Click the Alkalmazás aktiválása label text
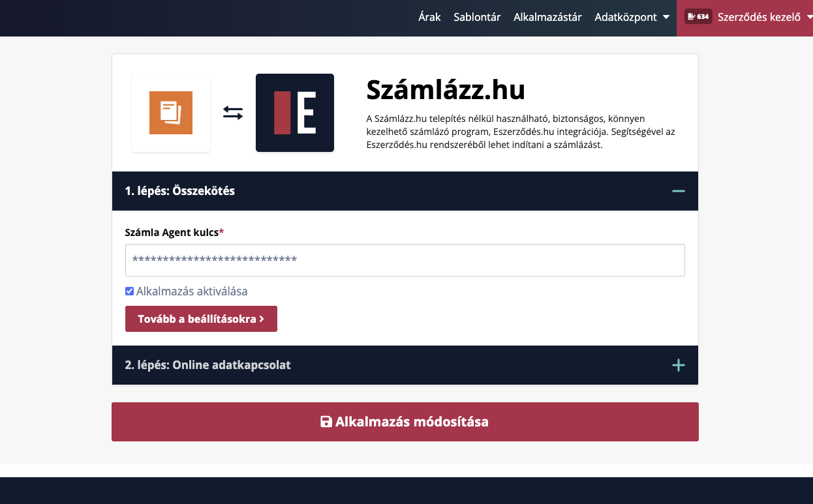This screenshot has width=813, height=504. (192, 291)
